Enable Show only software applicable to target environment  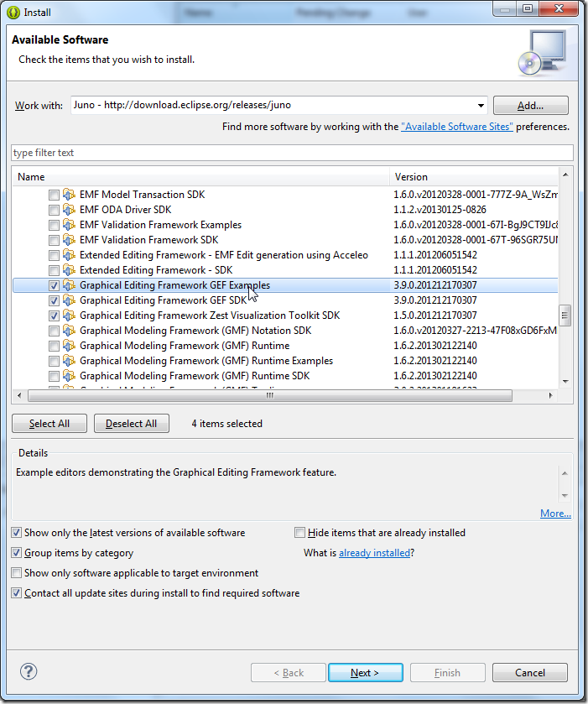click(17, 573)
